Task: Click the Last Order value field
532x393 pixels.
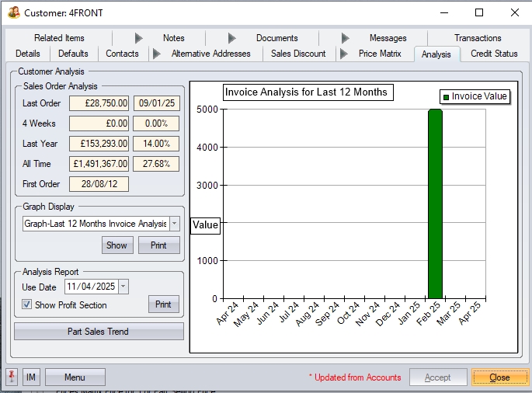Action: coord(99,103)
